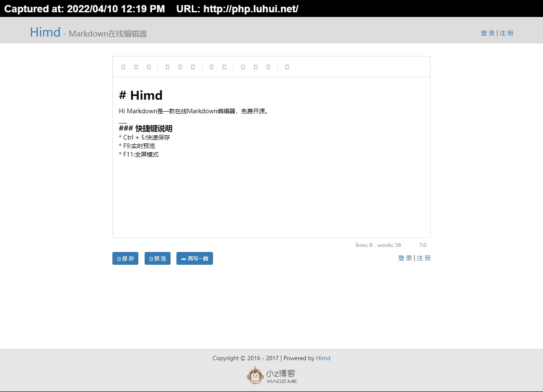Click 注册 below the editor
Screen dimensions: 543x392
(424, 258)
